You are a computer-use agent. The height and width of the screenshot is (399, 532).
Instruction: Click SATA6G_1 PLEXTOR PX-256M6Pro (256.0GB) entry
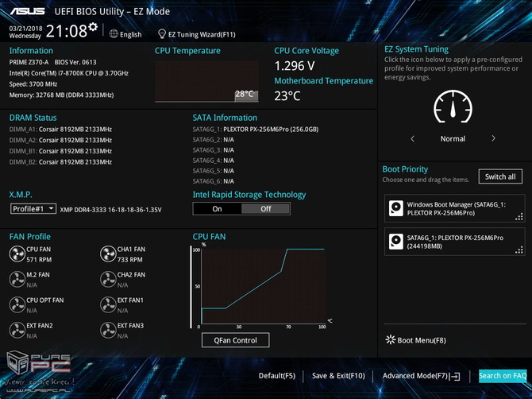click(x=256, y=130)
